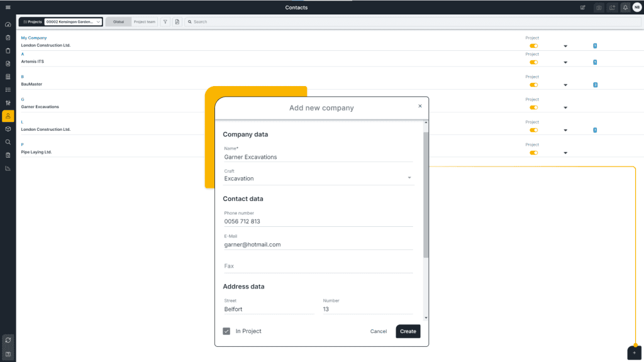Open the magnifier search icon in sidebar
644x362 pixels.
8,142
